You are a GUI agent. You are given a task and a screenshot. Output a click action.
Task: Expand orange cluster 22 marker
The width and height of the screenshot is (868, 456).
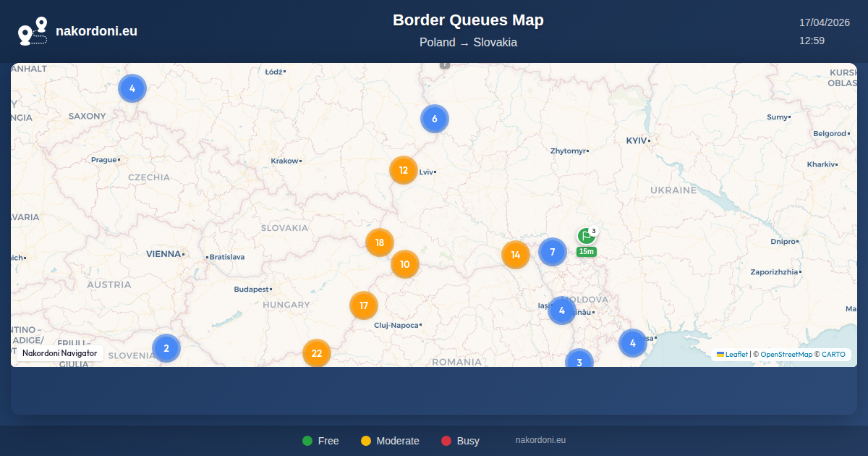(x=317, y=353)
